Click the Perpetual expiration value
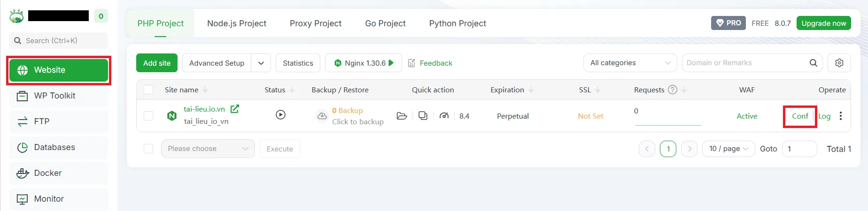The width and height of the screenshot is (868, 211). tap(513, 116)
